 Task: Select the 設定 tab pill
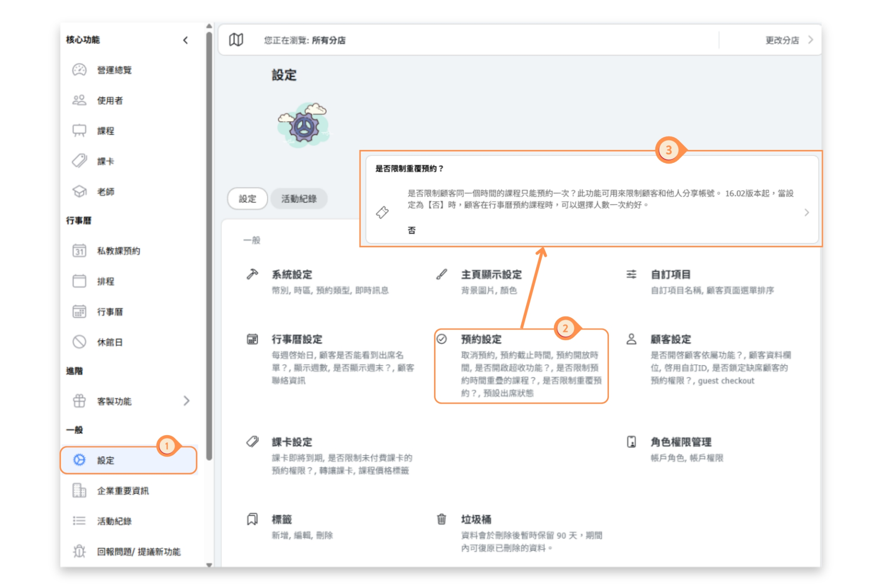(x=248, y=199)
